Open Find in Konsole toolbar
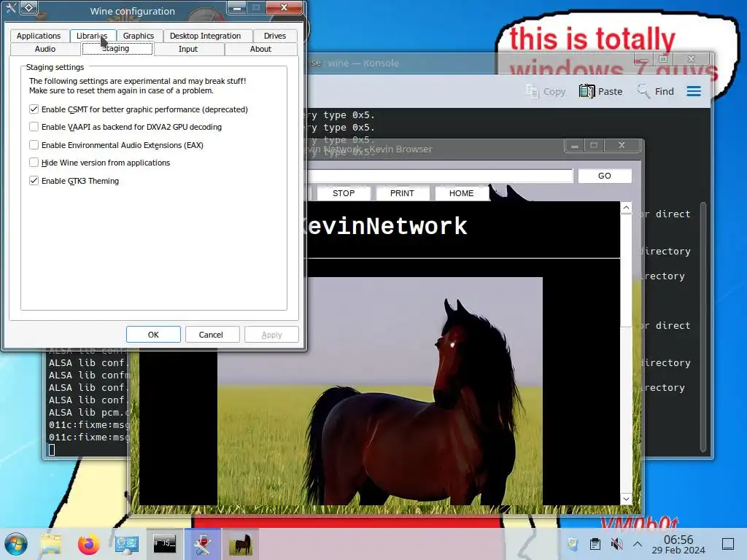The height and width of the screenshot is (560, 747). [x=656, y=91]
